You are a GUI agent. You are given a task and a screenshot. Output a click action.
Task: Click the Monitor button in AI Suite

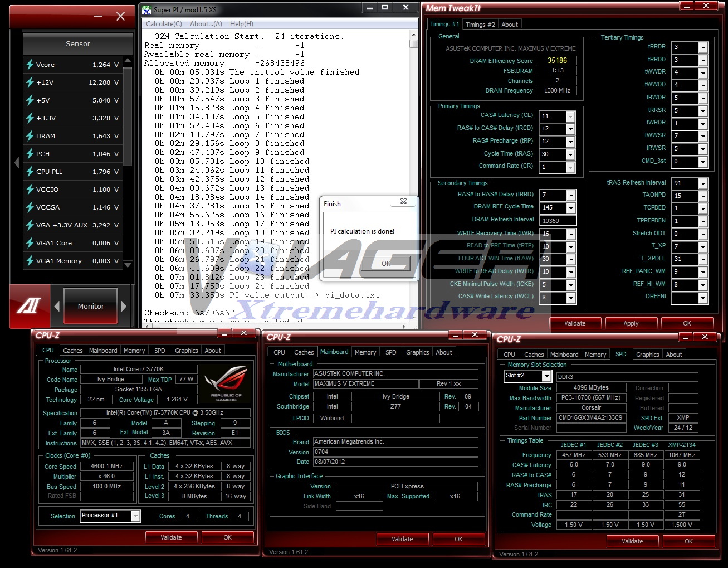[x=90, y=306]
